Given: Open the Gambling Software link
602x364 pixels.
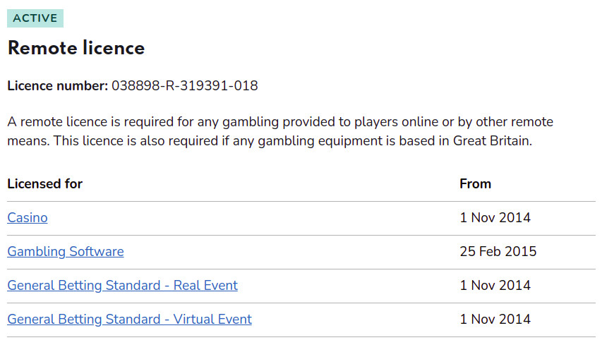Looking at the screenshot, I should point(65,251).
